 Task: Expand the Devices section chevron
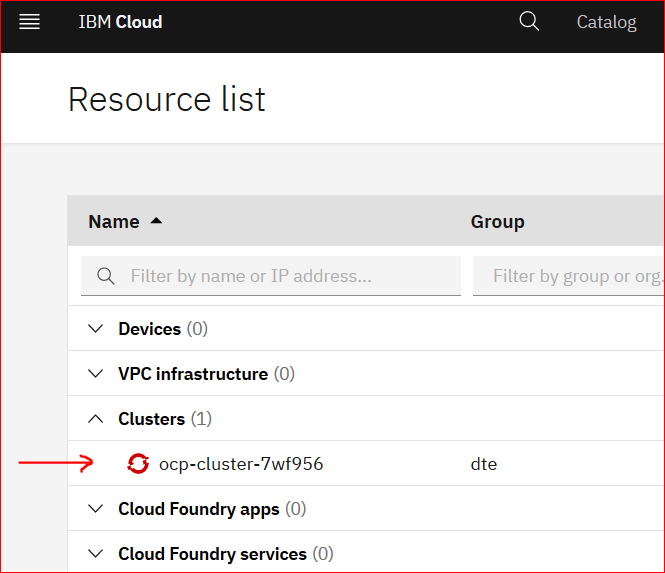tap(95, 329)
